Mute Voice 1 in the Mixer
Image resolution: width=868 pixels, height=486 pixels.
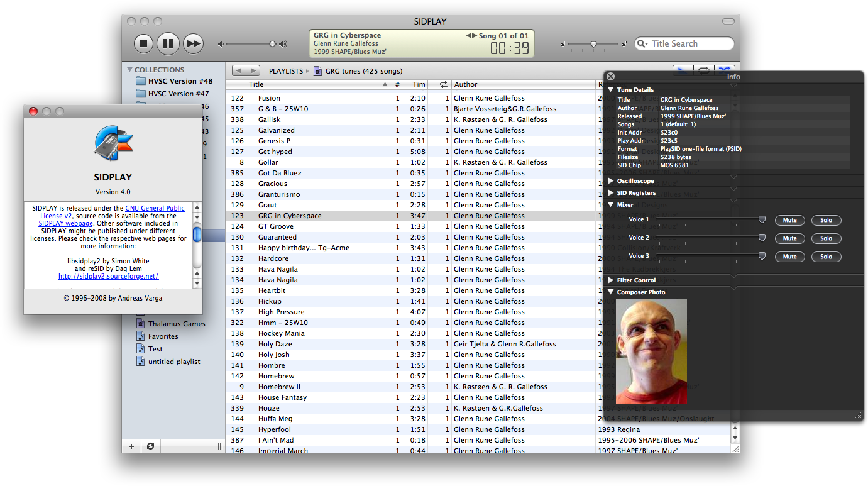(789, 220)
